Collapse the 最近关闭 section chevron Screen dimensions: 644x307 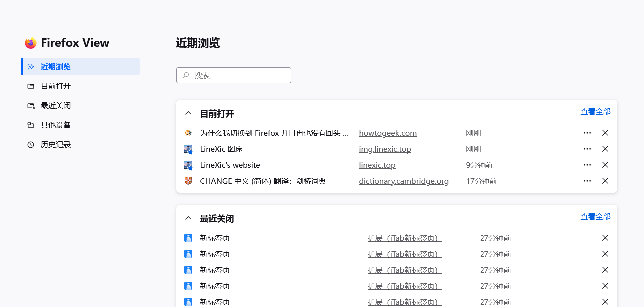click(x=188, y=218)
